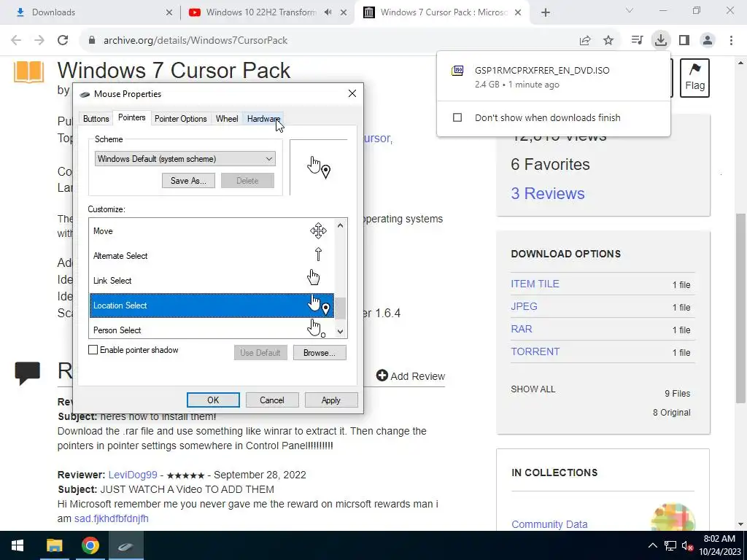Switch to the Pointers tab
Viewport: 747px width, 560px height.
point(131,117)
